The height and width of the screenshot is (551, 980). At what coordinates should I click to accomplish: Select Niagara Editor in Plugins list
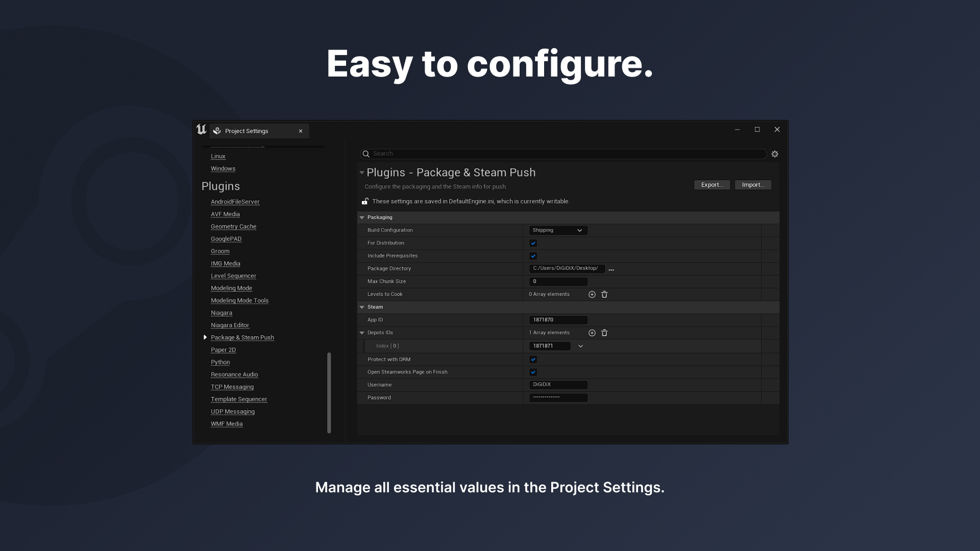(x=230, y=325)
